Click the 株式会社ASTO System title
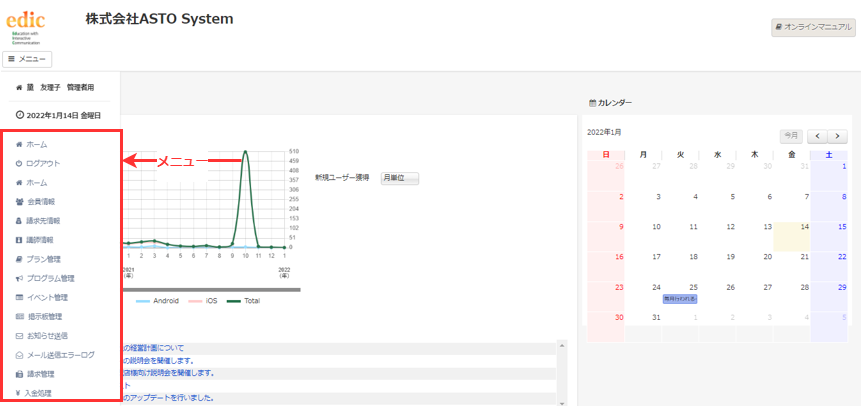 (159, 19)
